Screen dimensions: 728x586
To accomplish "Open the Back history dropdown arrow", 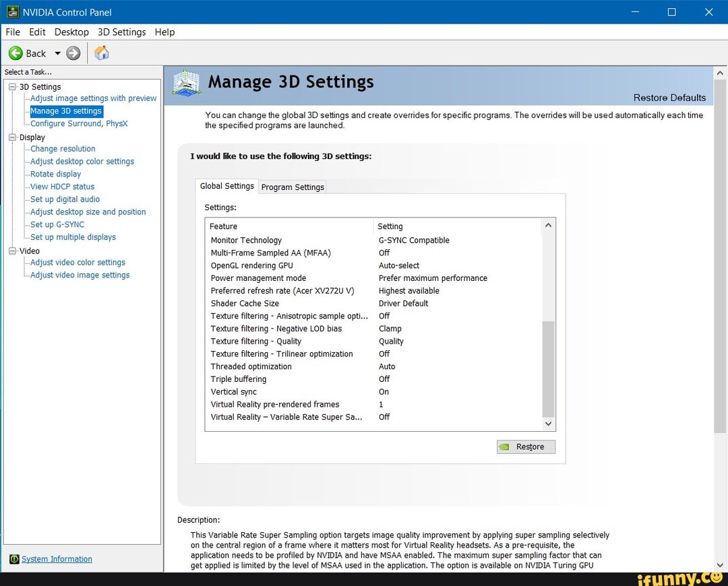I will [57, 53].
